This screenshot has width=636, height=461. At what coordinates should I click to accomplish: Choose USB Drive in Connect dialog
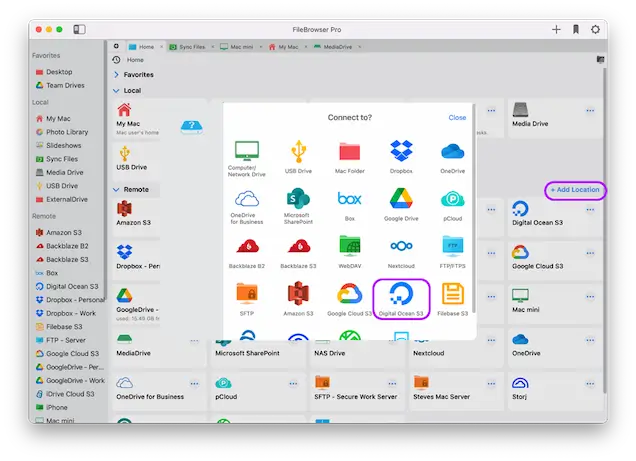(x=298, y=157)
